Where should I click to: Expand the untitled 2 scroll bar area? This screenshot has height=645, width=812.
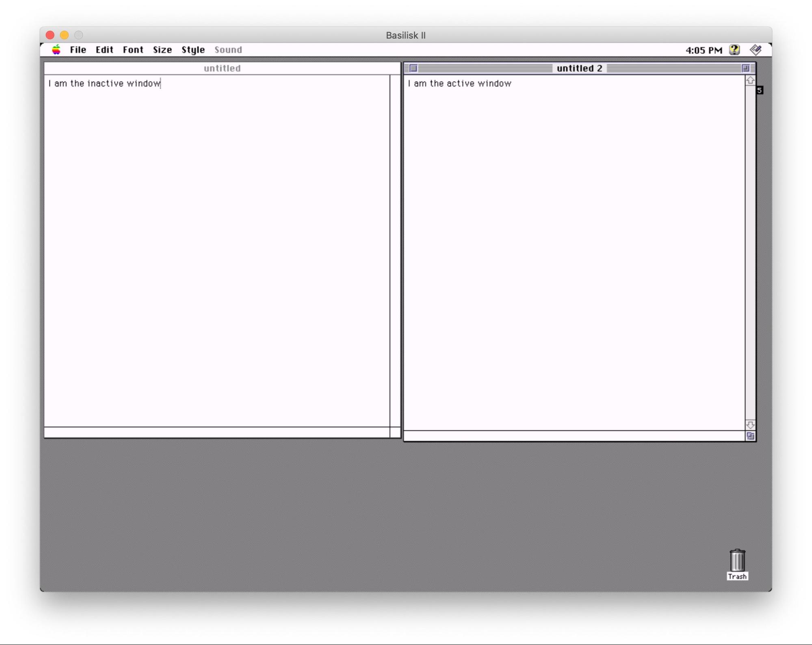point(750,252)
